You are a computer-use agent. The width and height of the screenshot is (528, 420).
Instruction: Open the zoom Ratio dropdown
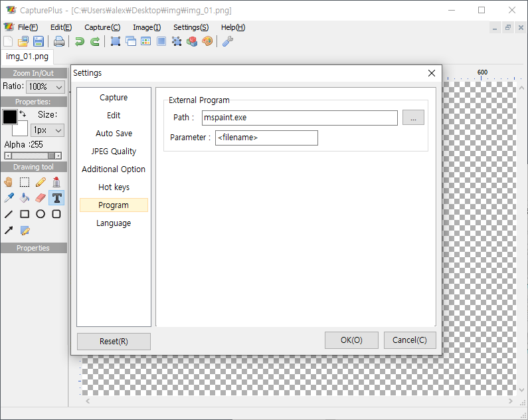46,87
